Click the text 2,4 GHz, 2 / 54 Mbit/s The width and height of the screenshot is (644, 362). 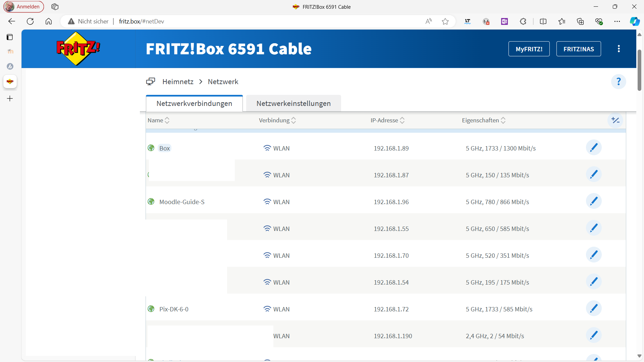[495, 336]
